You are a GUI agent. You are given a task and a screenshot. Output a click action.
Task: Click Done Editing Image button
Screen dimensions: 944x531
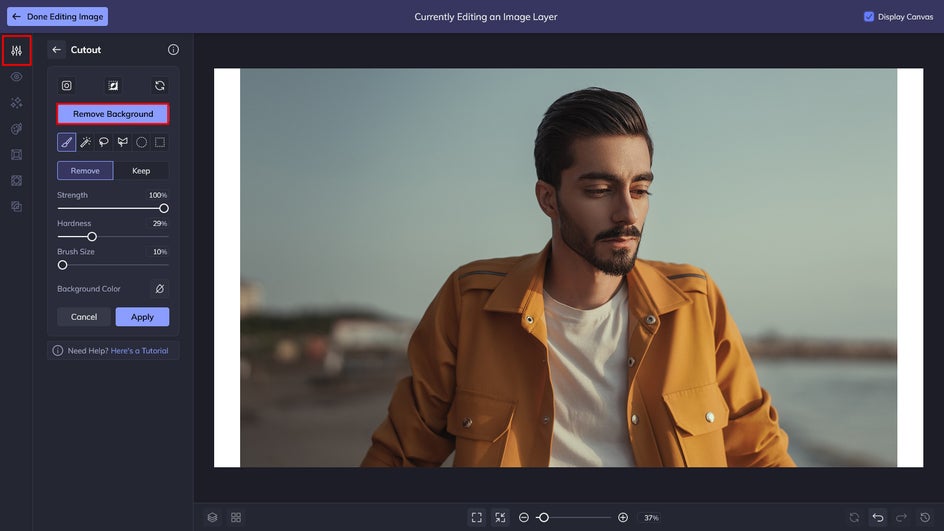(x=58, y=17)
